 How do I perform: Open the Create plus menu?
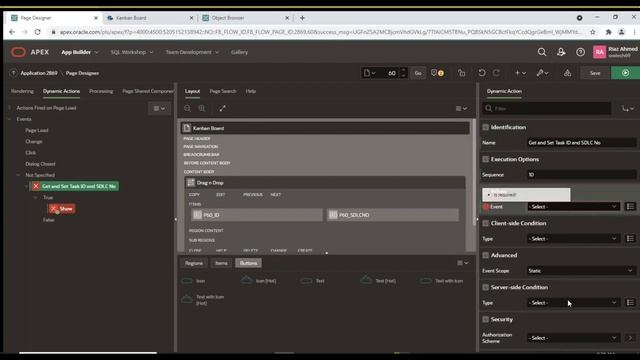coord(520,73)
